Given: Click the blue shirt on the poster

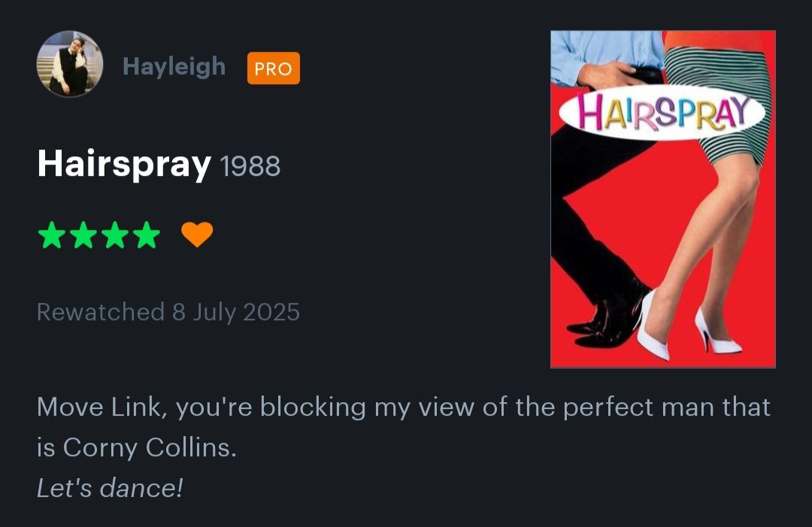Looking at the screenshot, I should tap(606, 56).
